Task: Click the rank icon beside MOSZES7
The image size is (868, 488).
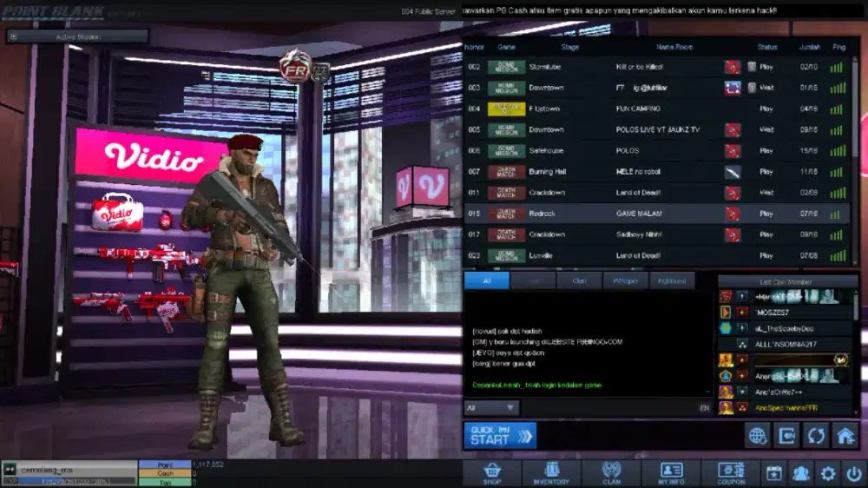Action: tap(725, 313)
